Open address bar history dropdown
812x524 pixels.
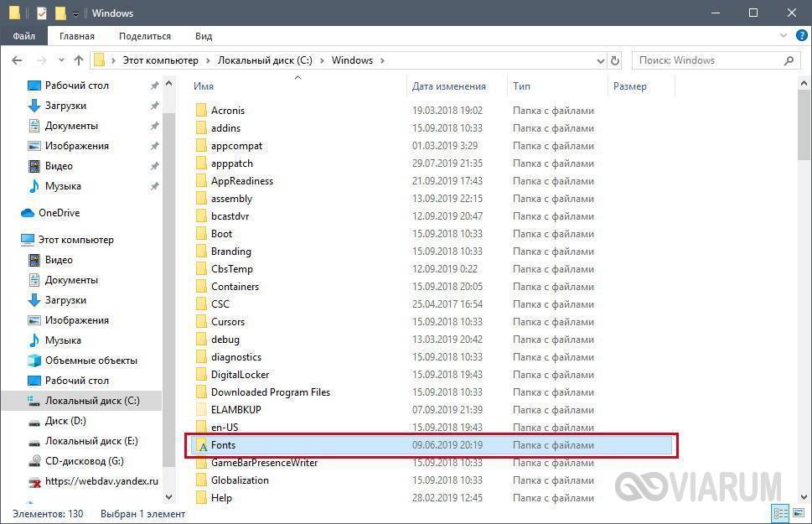coord(600,60)
